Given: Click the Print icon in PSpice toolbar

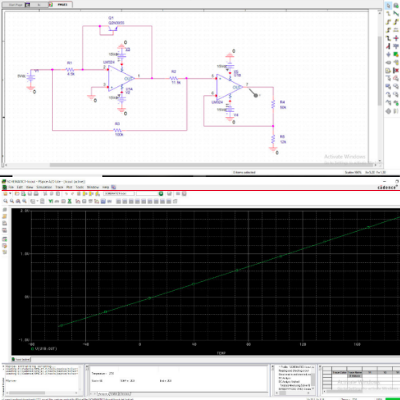Looking at the screenshot, I should click(36, 194).
